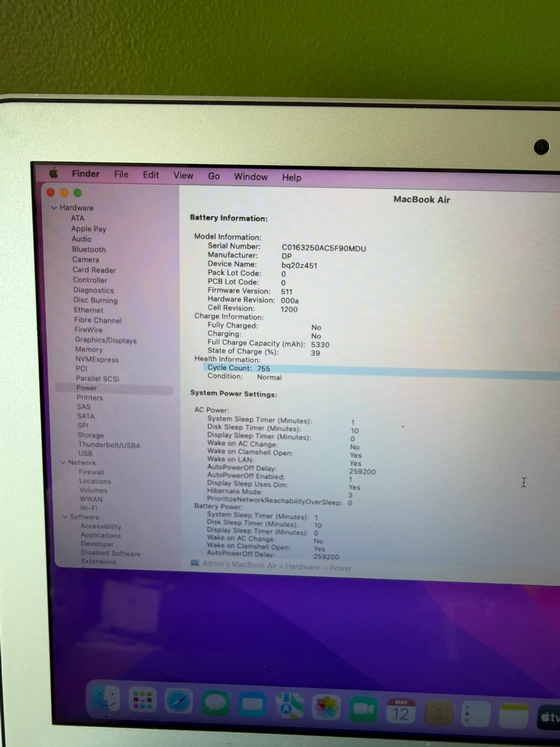This screenshot has height=747, width=560.
Task: Open the Go menu
Action: (214, 176)
